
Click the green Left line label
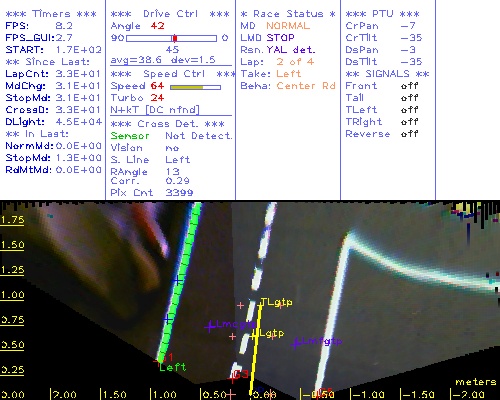[x=172, y=367]
